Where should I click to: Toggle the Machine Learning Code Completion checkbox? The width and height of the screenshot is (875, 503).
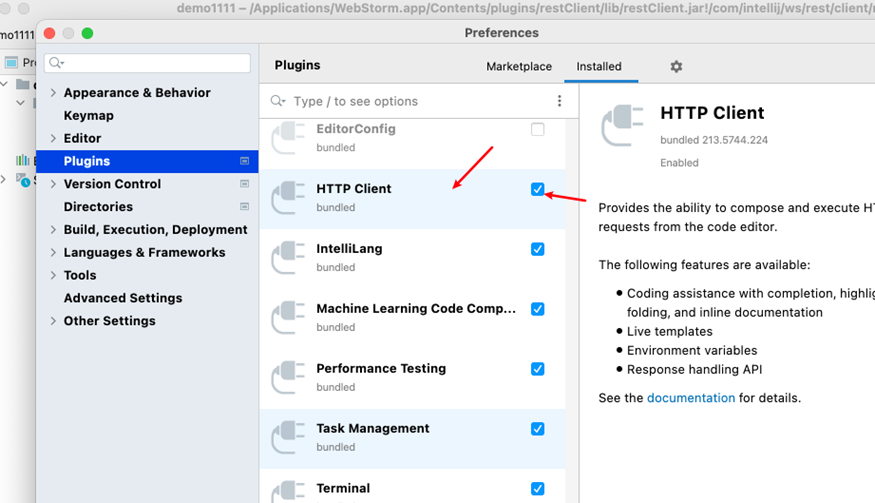[537, 309]
